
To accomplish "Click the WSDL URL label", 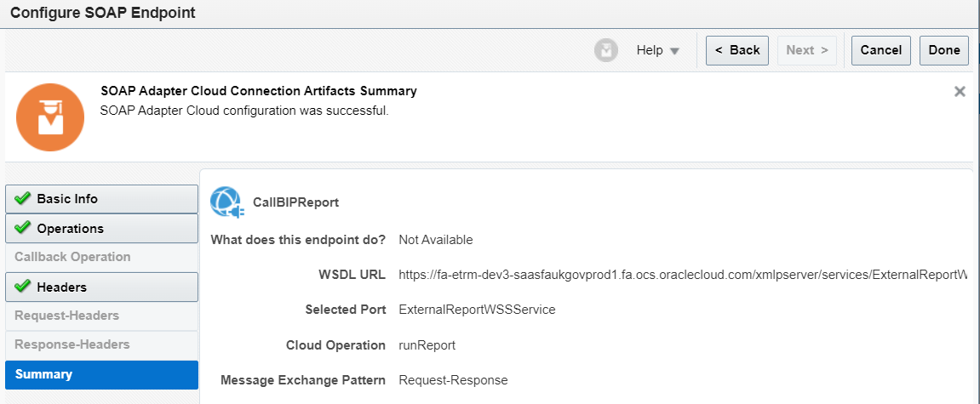I will (352, 275).
